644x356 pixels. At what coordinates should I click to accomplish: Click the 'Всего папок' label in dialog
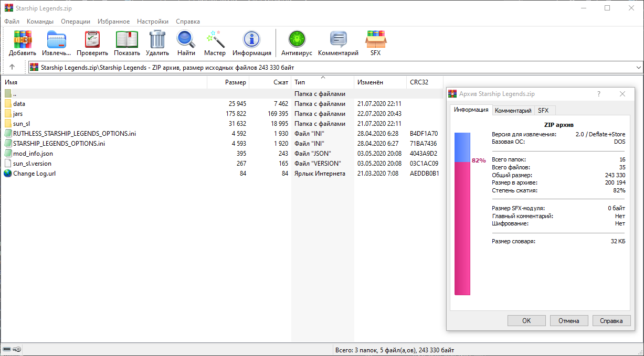click(509, 159)
